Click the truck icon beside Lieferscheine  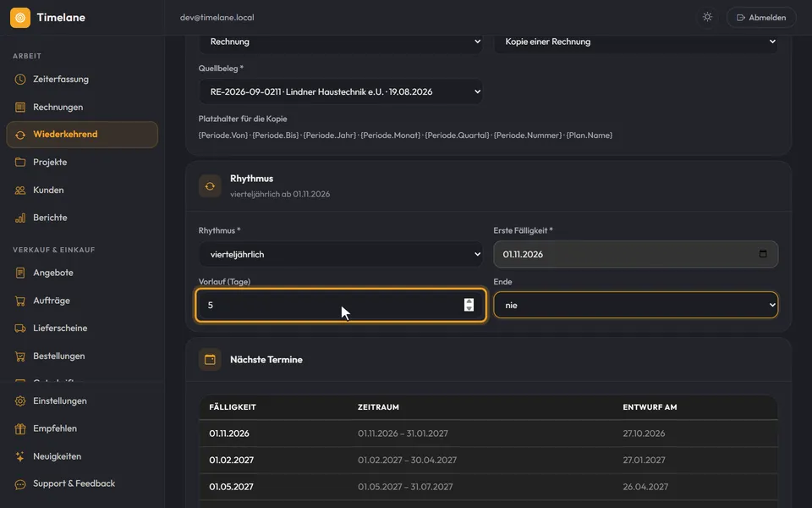(x=20, y=329)
